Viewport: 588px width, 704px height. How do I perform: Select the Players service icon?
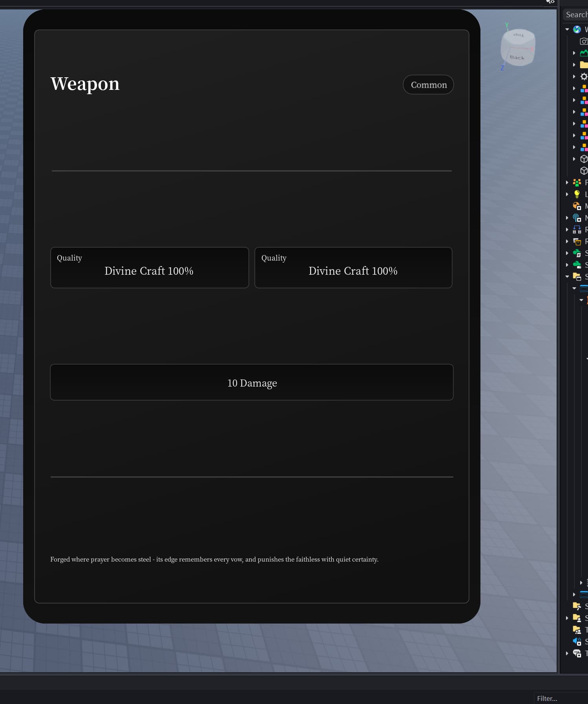pos(577,182)
